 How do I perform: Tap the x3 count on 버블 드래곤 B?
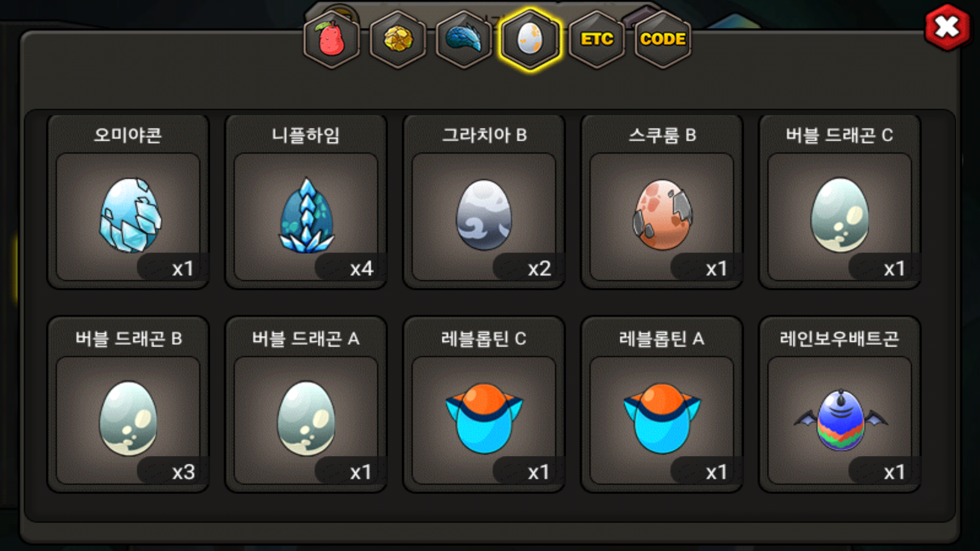point(184,472)
